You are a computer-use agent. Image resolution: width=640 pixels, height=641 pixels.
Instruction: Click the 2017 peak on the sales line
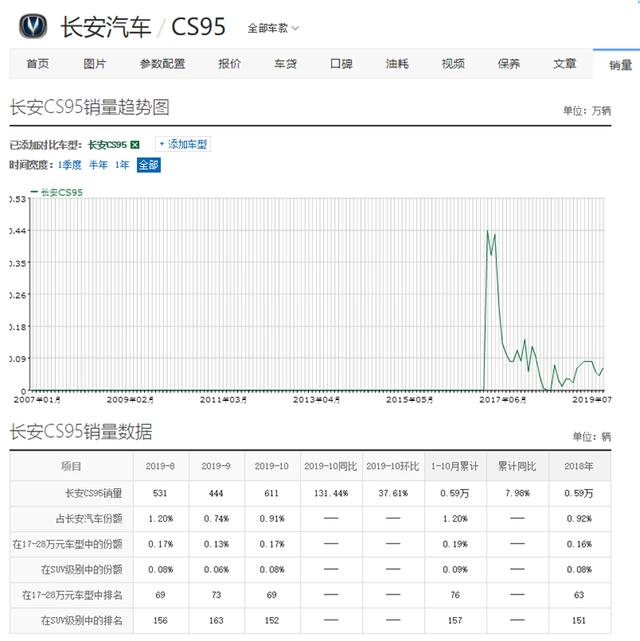pyautogui.click(x=487, y=231)
